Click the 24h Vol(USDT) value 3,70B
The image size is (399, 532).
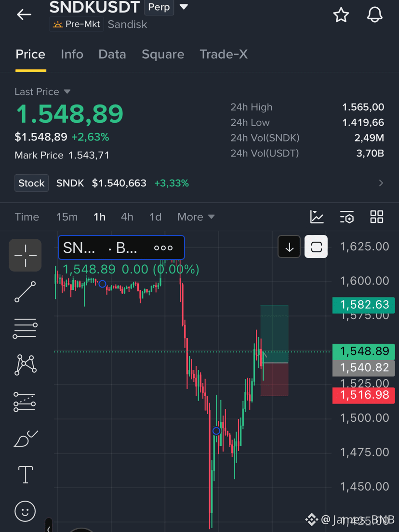point(370,154)
